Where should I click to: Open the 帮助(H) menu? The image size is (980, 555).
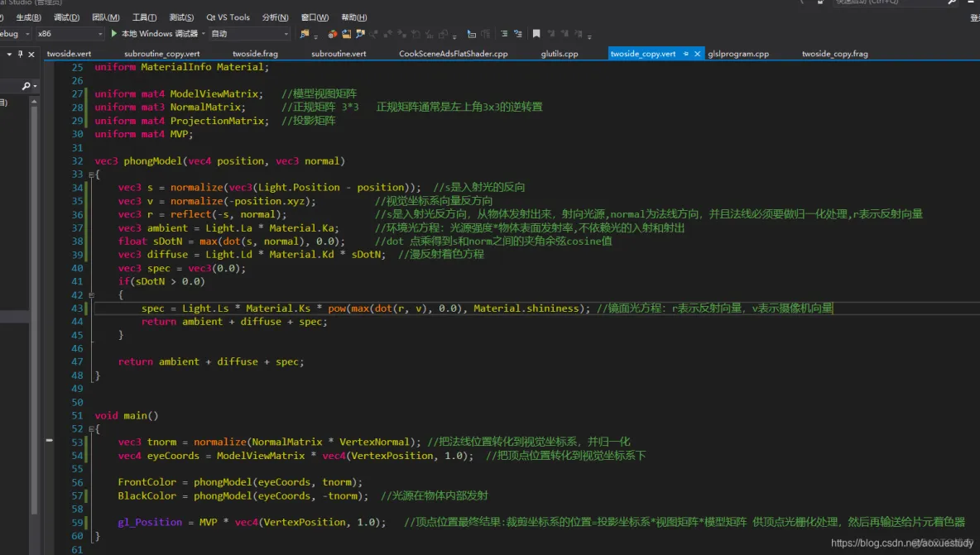[x=354, y=17]
